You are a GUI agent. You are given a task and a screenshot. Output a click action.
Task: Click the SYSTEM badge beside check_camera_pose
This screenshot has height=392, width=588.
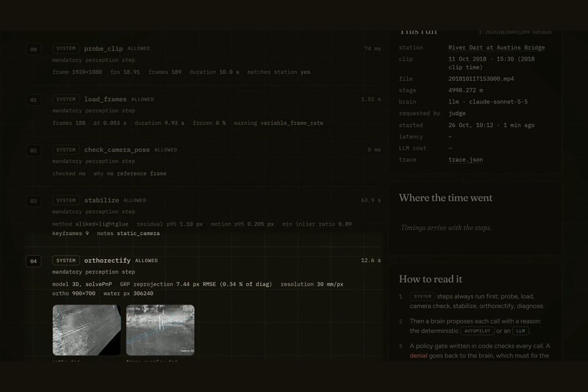tap(66, 150)
